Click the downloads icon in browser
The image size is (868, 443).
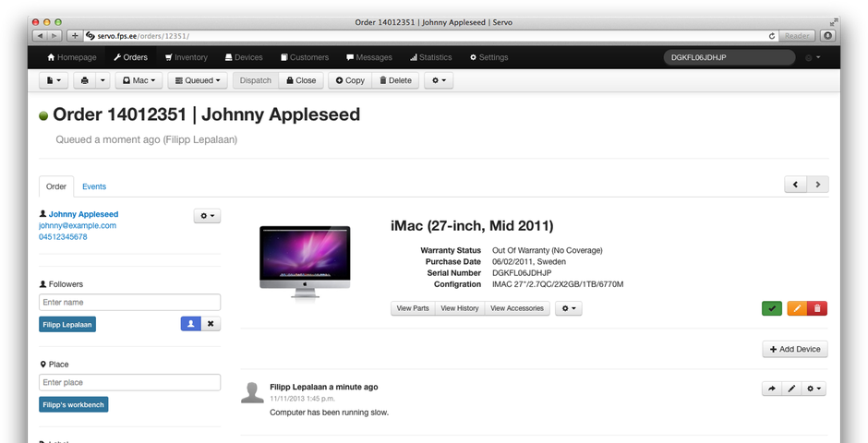(828, 36)
